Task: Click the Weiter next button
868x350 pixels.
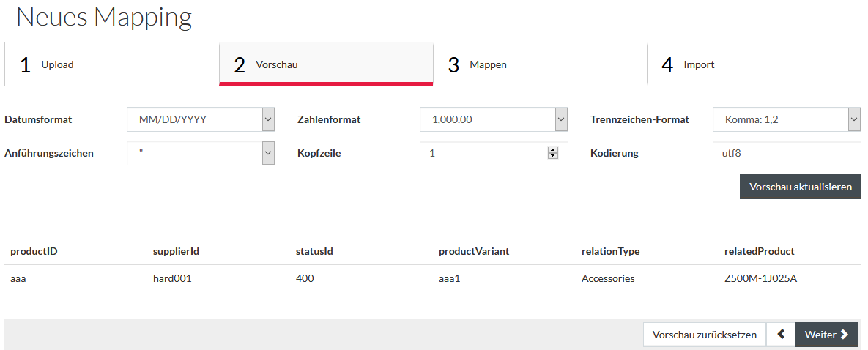Action: (826, 335)
